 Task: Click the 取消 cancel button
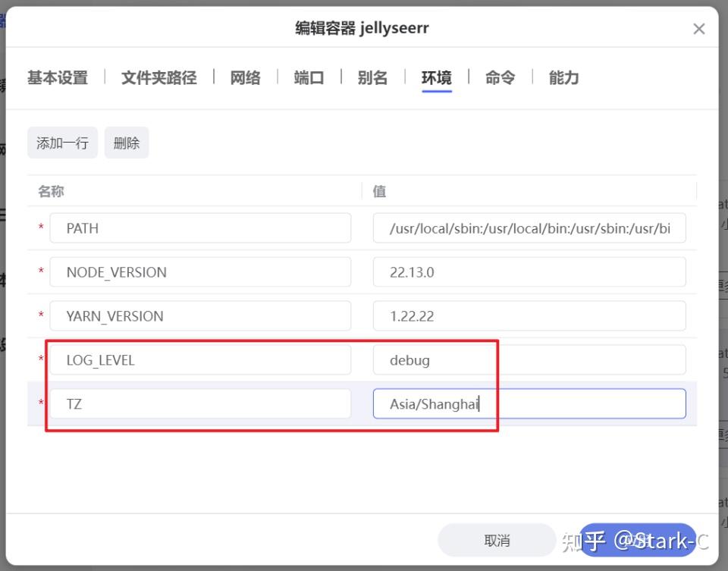coord(497,540)
